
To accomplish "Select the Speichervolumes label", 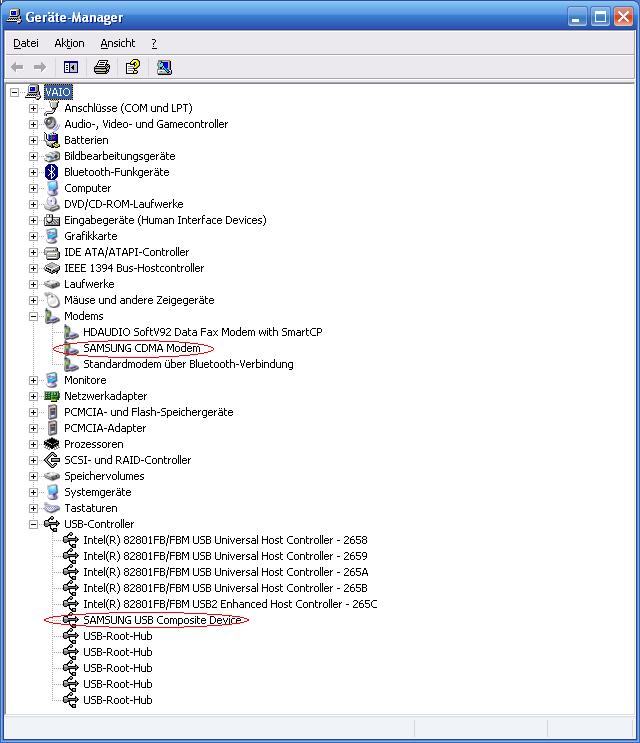I will click(x=104, y=476).
